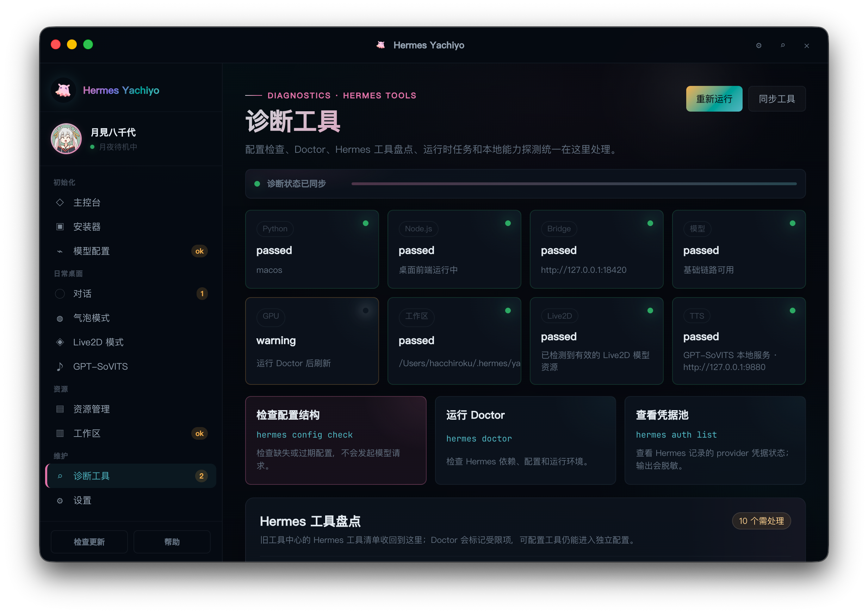Click the bubble icon beside 气泡模式
The image size is (868, 614).
tap(60, 318)
